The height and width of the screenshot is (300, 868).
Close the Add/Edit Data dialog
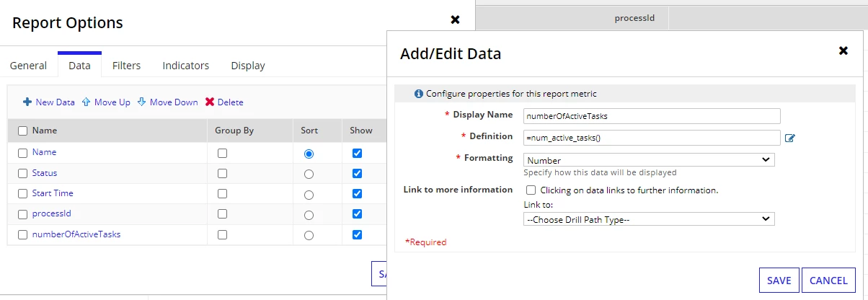[843, 50]
